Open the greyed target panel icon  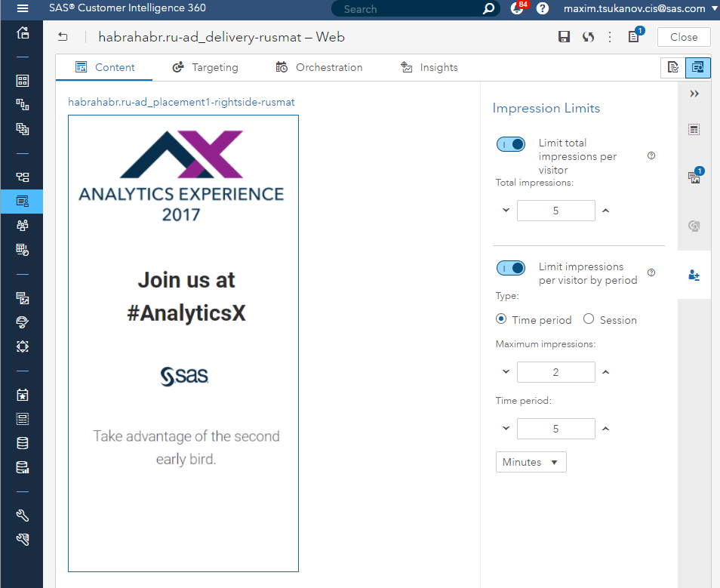click(694, 226)
